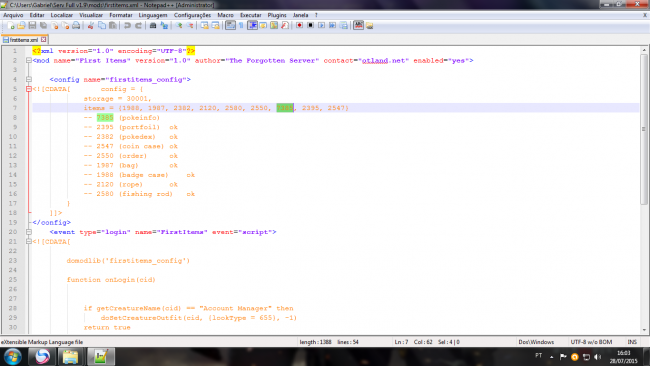Click the Print toolbar icon
Image resolution: width=650 pixels, height=366 pixels.
coord(76,26)
